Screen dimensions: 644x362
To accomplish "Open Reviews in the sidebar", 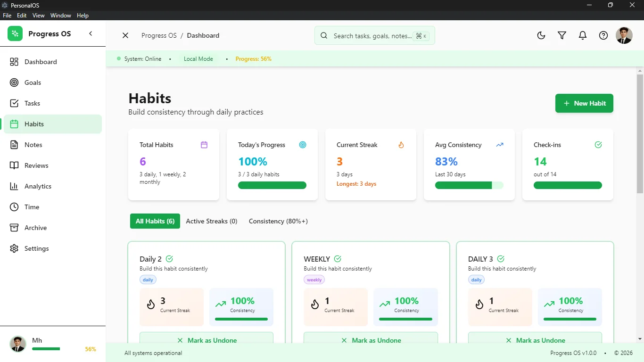I will tap(53, 165).
